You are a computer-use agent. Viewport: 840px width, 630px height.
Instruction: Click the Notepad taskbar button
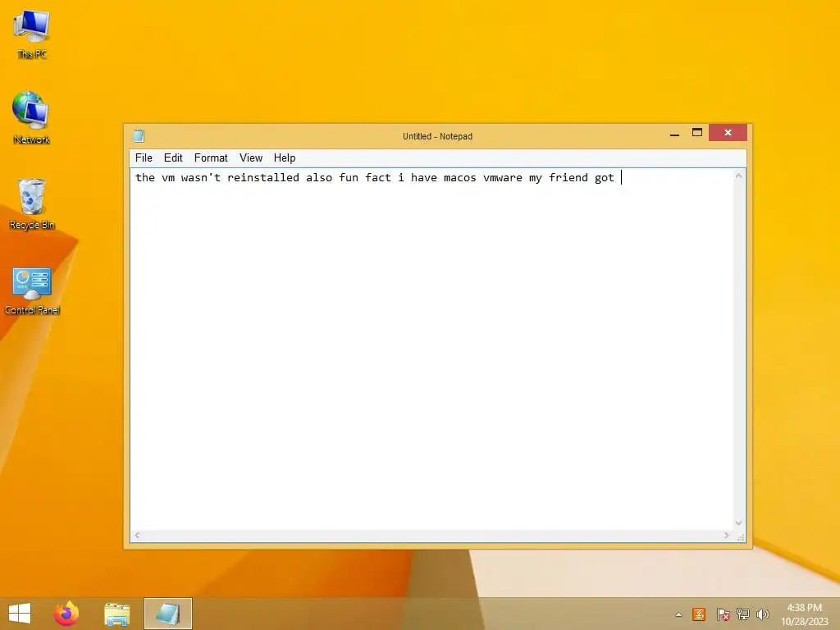(167, 614)
